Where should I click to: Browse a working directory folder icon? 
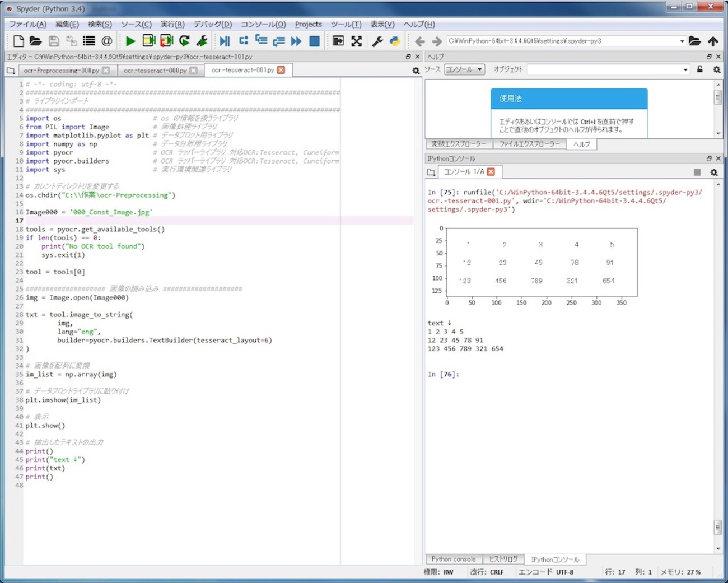click(x=694, y=41)
